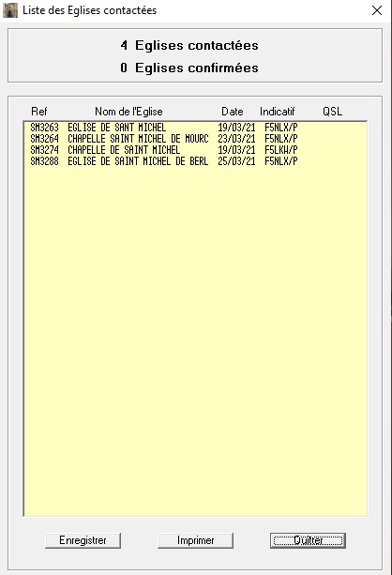Click the Quitter button
This screenshot has height=575, width=392.
(308, 540)
